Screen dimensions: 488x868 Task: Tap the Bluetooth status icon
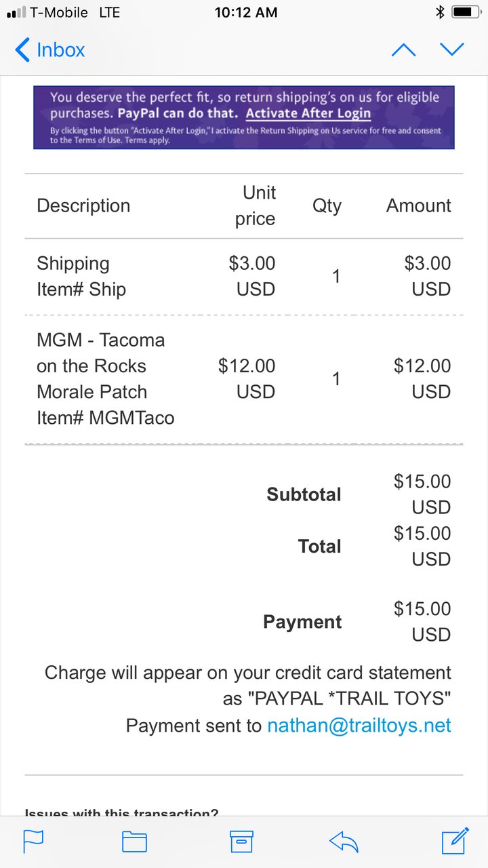[x=439, y=12]
